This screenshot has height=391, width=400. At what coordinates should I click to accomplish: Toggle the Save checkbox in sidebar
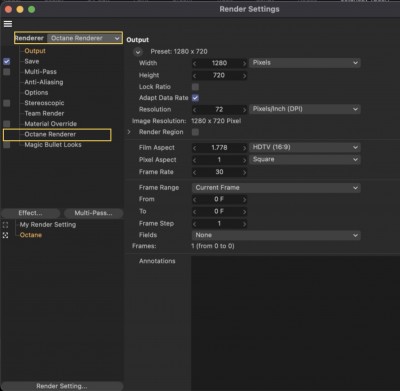coord(7,62)
